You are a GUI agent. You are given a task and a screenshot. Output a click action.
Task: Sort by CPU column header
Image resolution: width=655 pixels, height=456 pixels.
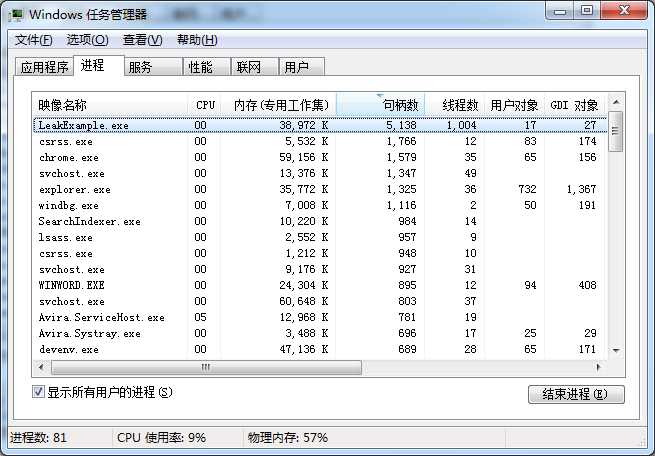click(204, 105)
